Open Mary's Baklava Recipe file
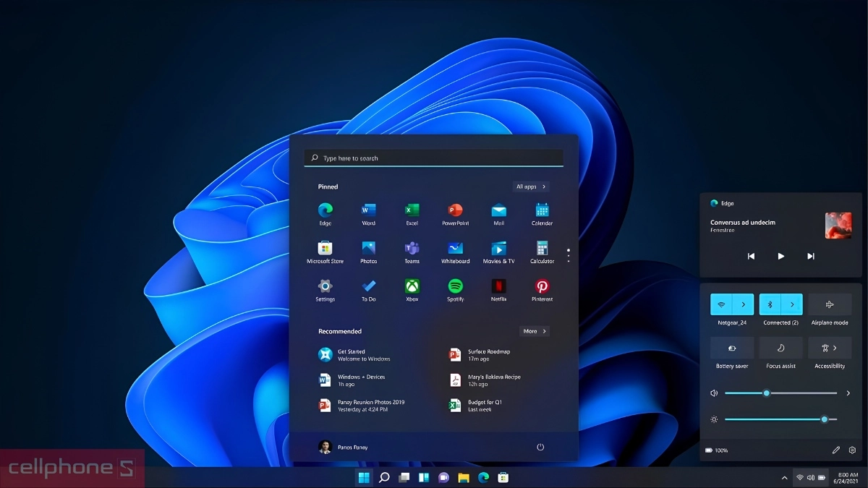Screen dimensions: 868x488 pyautogui.click(x=485, y=380)
